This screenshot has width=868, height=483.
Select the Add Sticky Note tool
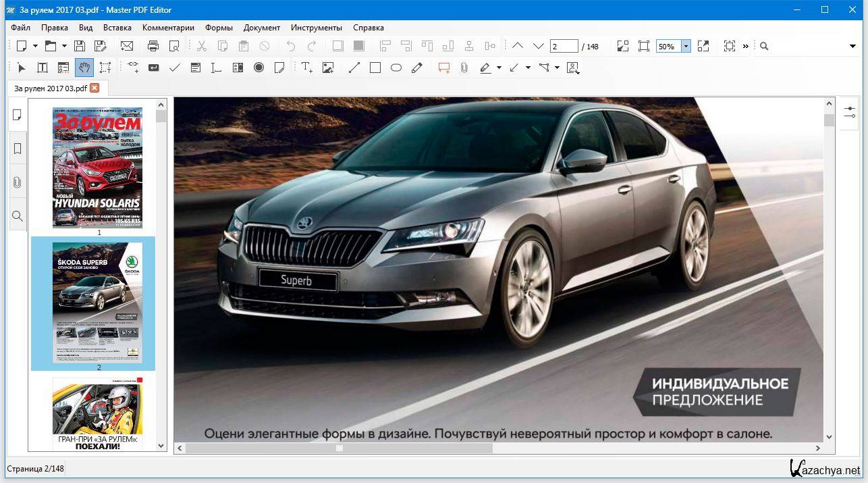443,68
